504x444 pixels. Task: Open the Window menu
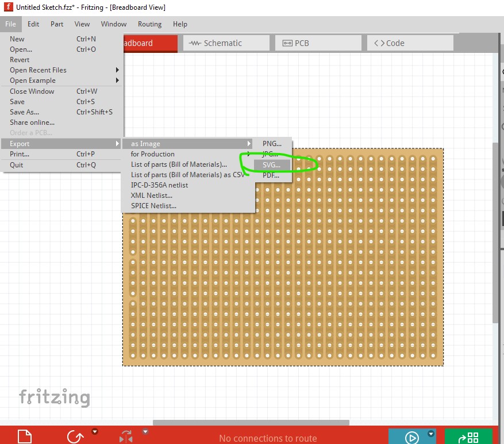coord(113,24)
